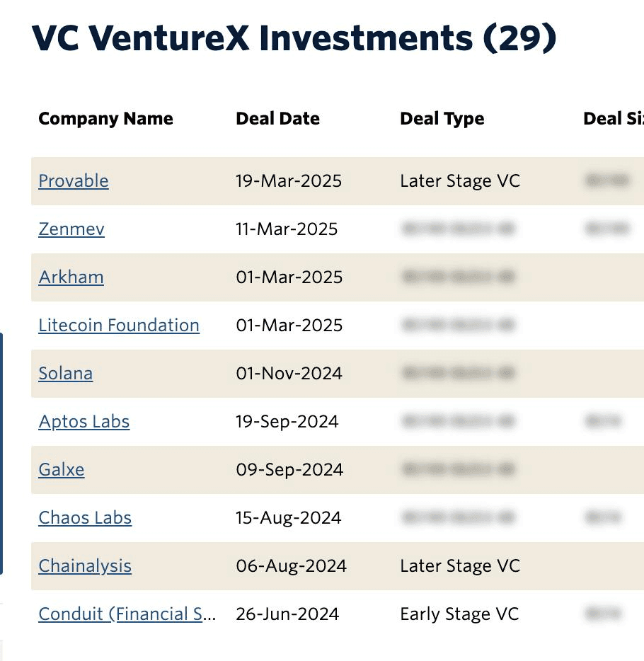Viewport: 644px width, 661px height.
Task: Click the partially visible Deal Size header
Action: click(613, 119)
